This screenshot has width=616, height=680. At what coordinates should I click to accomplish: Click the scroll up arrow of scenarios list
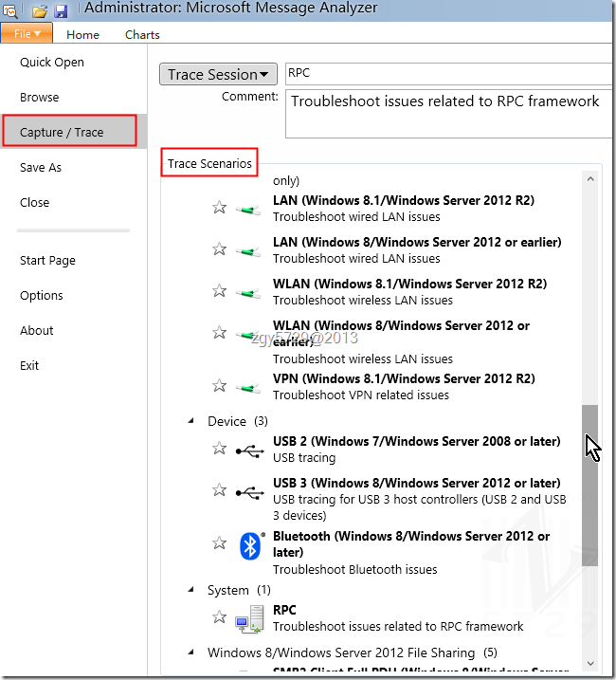pyautogui.click(x=590, y=178)
